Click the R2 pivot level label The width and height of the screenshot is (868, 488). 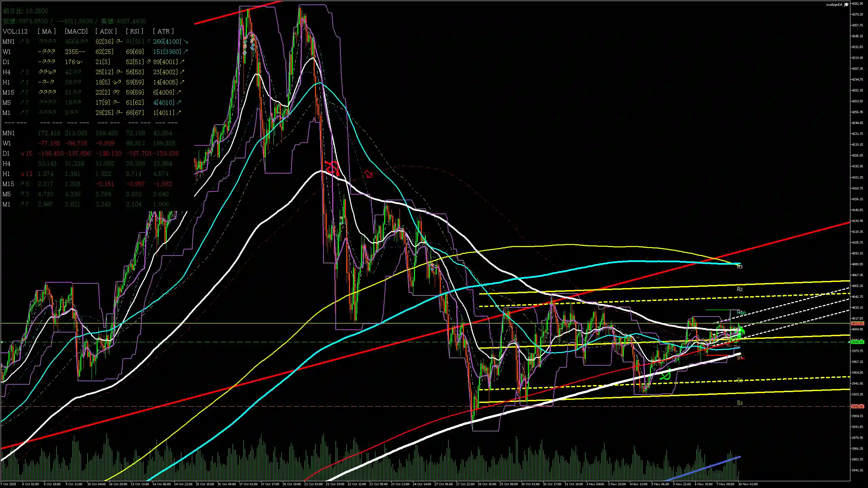[739, 289]
